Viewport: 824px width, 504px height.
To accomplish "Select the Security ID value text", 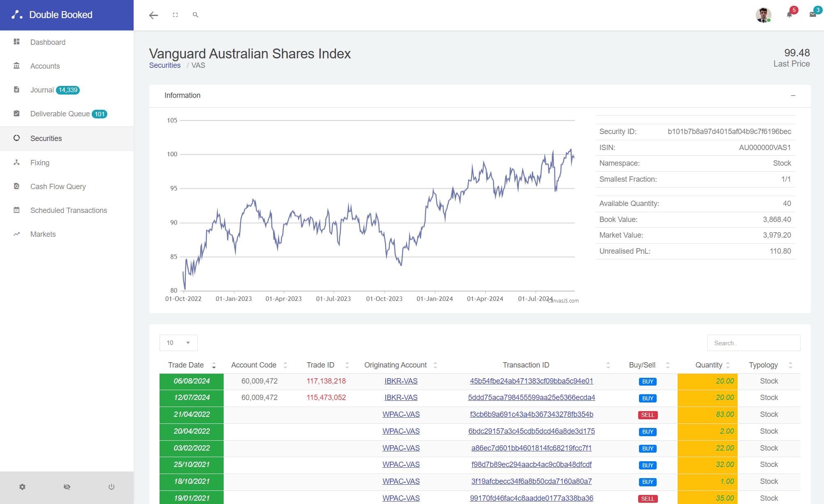I will [729, 132].
